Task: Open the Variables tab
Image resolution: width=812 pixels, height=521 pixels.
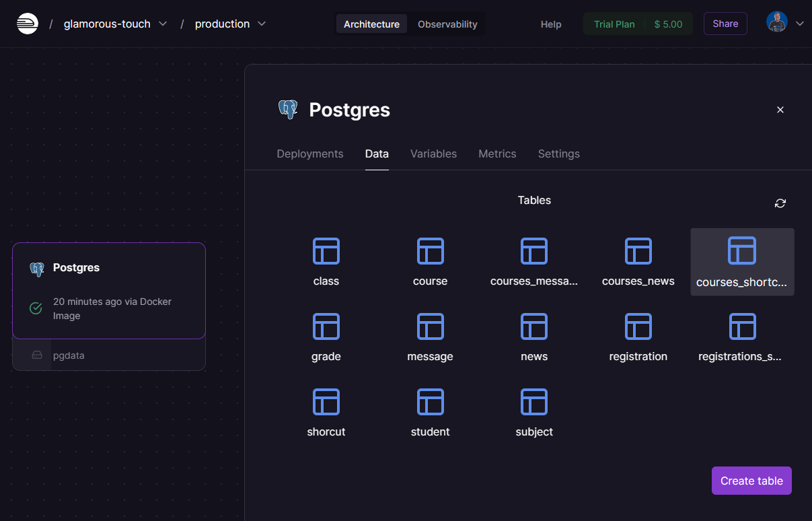Action: click(433, 153)
